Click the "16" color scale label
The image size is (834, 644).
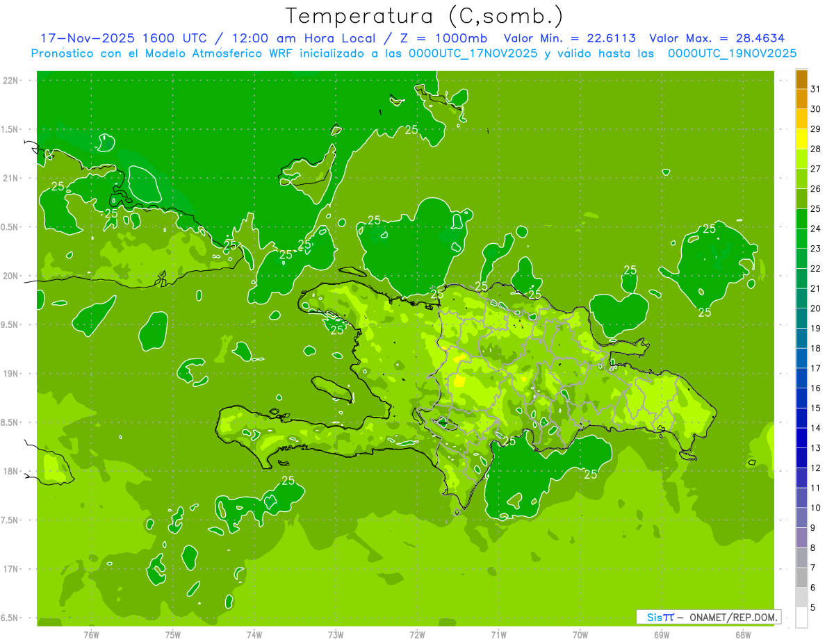(x=816, y=388)
